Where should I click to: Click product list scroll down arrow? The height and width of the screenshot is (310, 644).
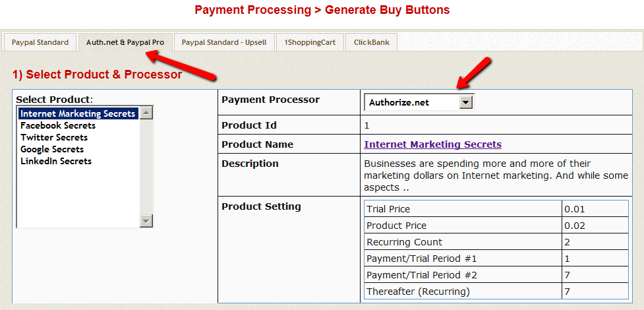point(146,221)
